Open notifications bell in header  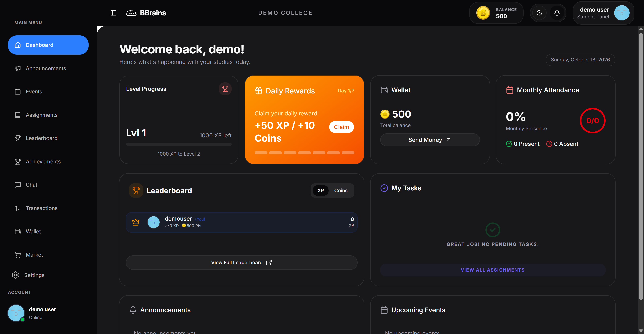coord(557,13)
